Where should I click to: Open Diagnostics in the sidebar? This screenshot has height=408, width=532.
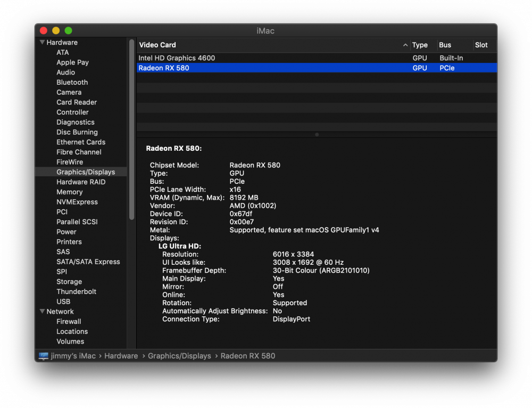tap(76, 123)
